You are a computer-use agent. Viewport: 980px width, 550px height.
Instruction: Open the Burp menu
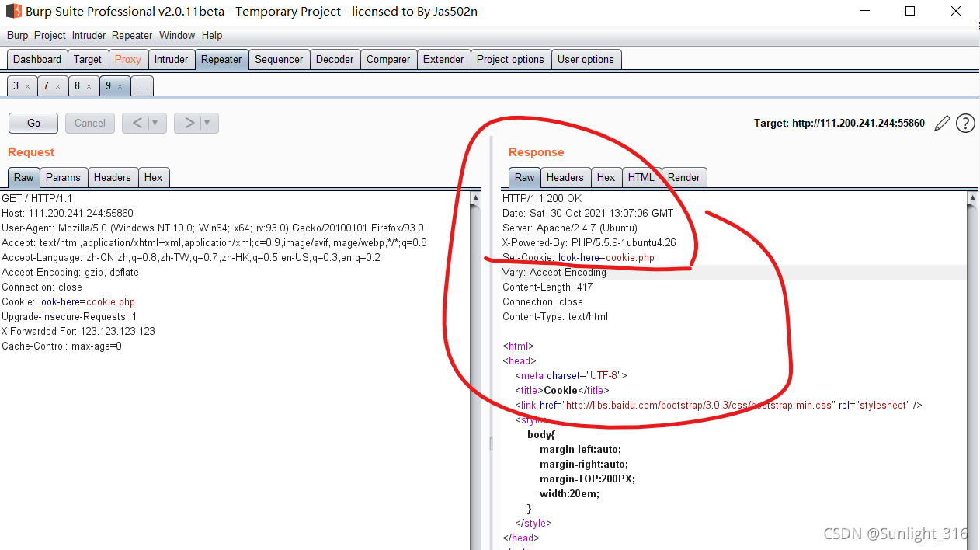click(18, 36)
